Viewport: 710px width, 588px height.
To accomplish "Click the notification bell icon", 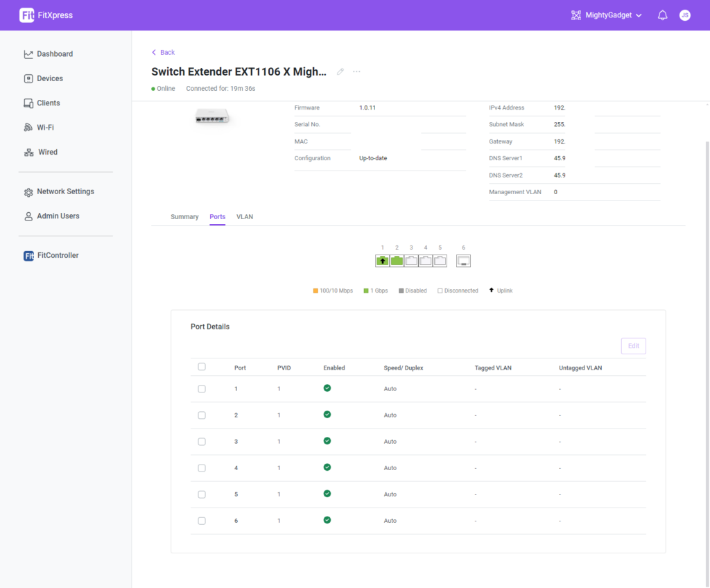I will tap(662, 15).
